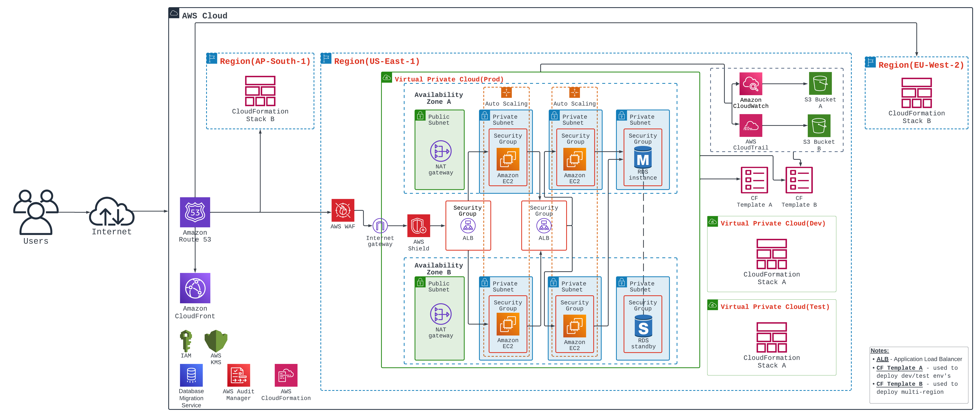Click the AWS KMS icon
This screenshot has width=980, height=417.
(216, 341)
